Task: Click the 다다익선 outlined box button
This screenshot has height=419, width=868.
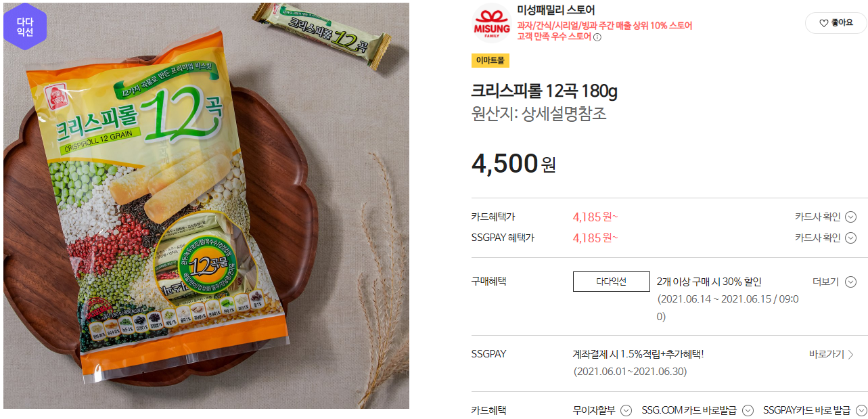Action: [x=611, y=282]
